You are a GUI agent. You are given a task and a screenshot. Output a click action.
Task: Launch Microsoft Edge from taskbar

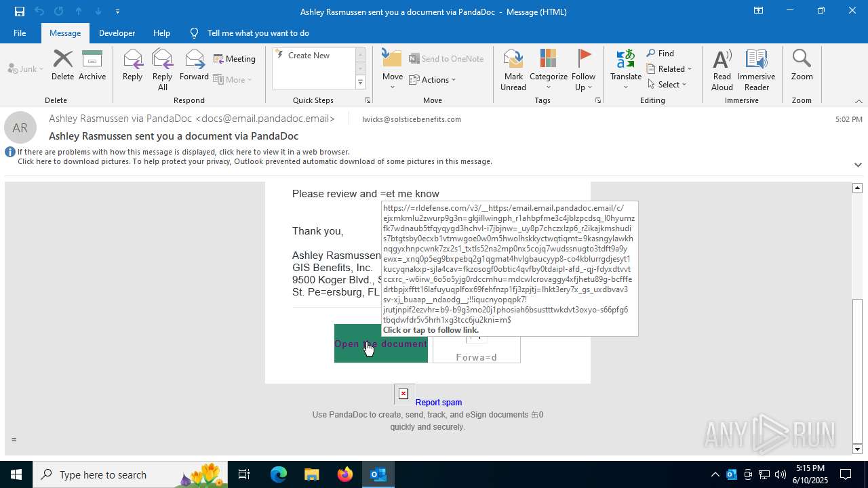tap(279, 474)
